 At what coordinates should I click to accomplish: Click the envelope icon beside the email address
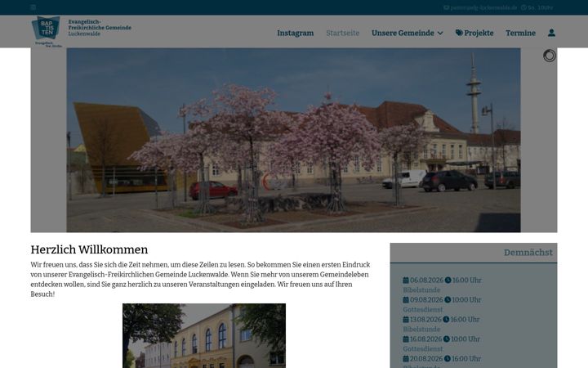[x=446, y=7]
